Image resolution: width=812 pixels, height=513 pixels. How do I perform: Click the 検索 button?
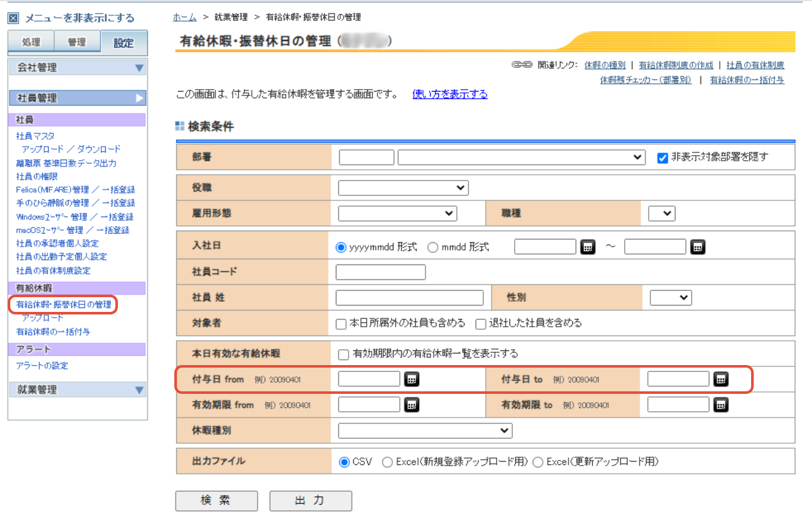click(x=216, y=501)
